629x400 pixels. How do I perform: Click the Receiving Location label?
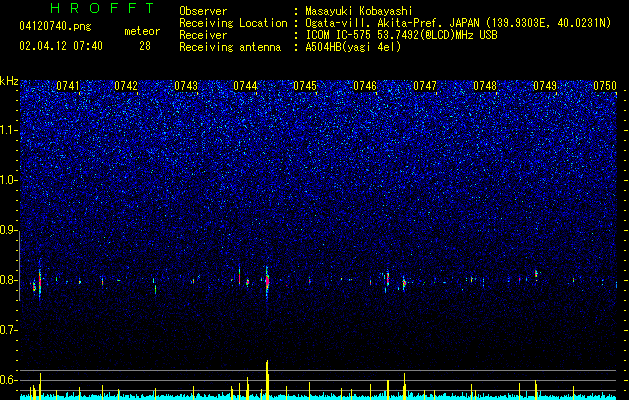click(x=233, y=23)
